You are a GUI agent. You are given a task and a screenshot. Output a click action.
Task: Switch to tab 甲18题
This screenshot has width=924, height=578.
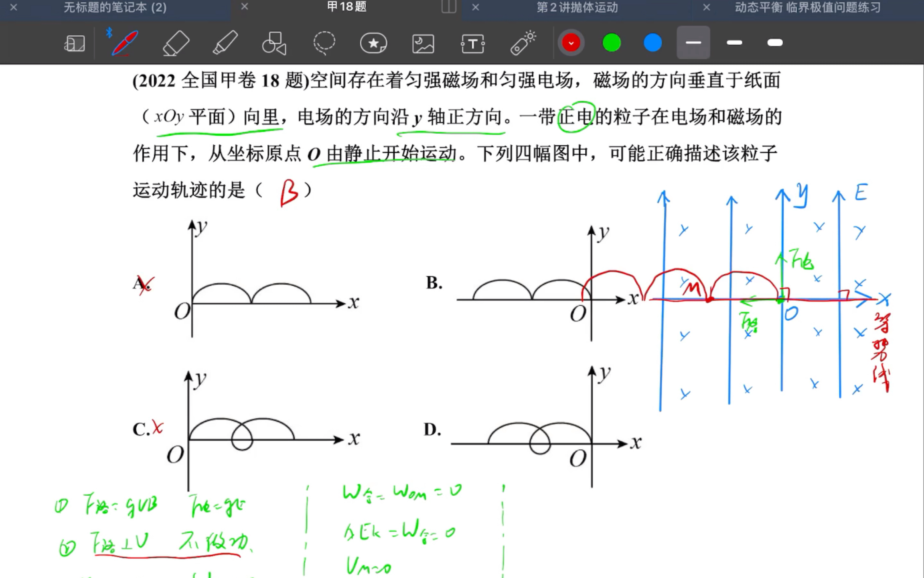coord(347,7)
